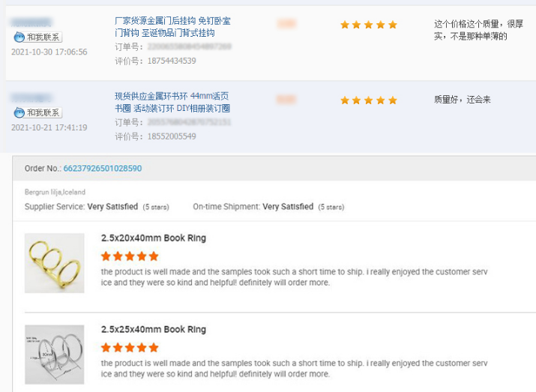The image size is (536, 392).
Task: Click the 和我联系 chat icon in first review
Action: [19, 37]
